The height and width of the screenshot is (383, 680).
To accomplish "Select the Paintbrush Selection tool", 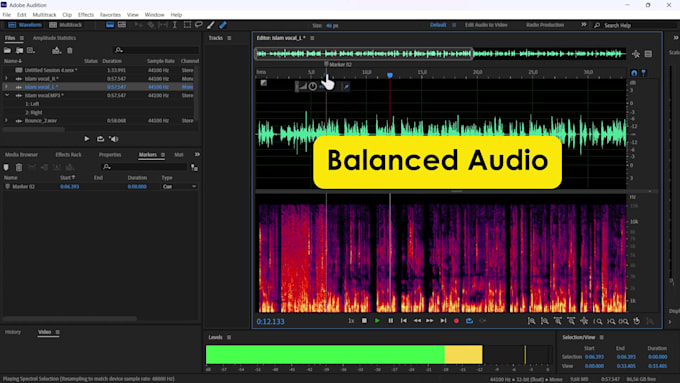I will click(211, 25).
